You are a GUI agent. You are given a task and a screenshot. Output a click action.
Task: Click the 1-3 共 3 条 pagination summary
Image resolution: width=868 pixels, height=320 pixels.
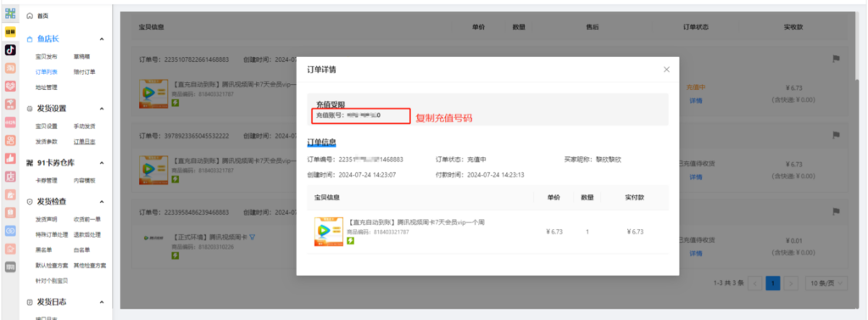point(727,284)
